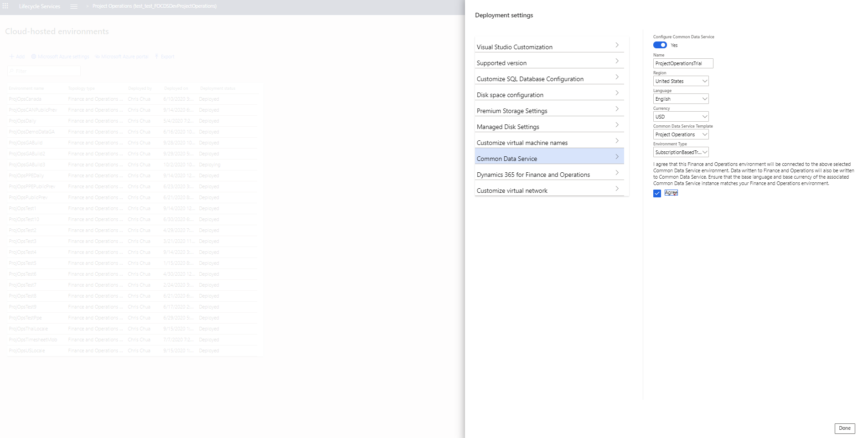Click chevron beside Visual Studio Customization
The width and height of the screenshot is (868, 438).
(617, 45)
